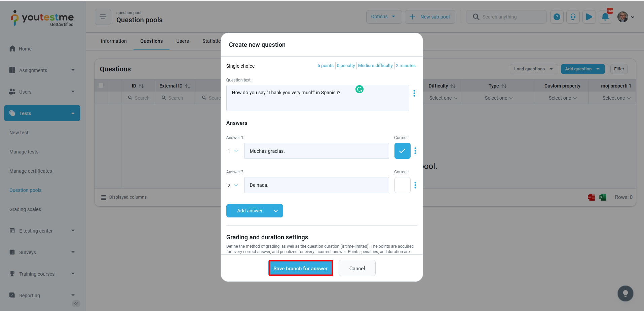Open the help question mark icon
The width and height of the screenshot is (644, 311).
557,17
